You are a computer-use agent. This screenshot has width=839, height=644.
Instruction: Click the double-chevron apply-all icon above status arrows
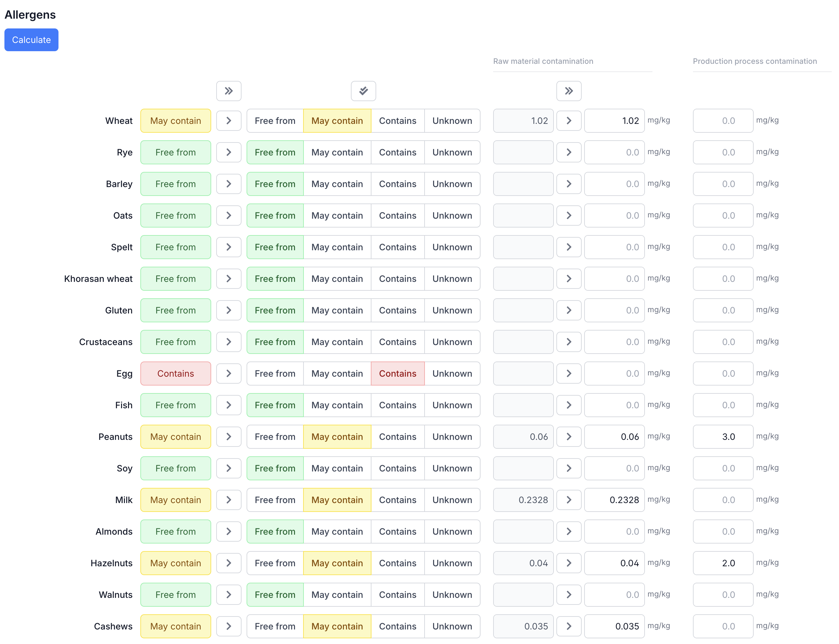[x=229, y=91]
